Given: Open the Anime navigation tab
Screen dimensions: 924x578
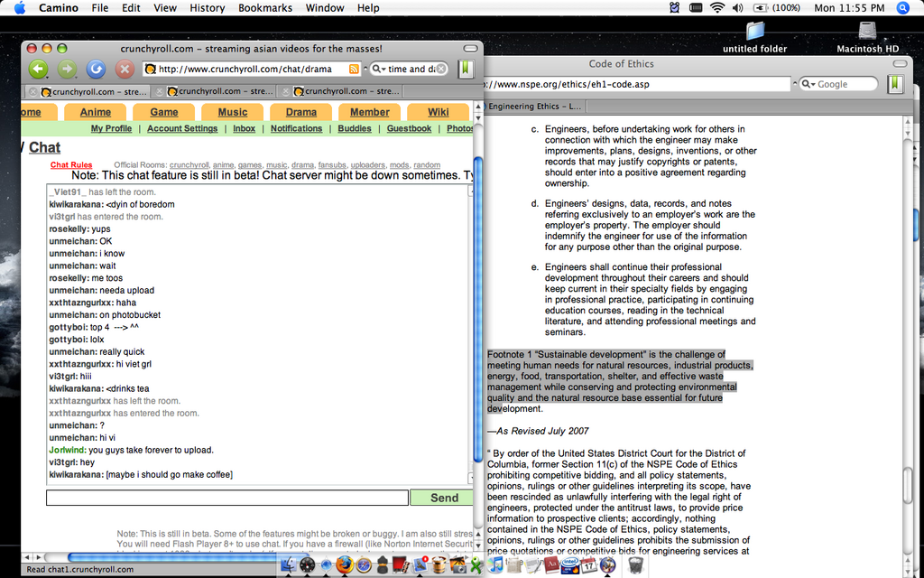Looking at the screenshot, I should [96, 112].
